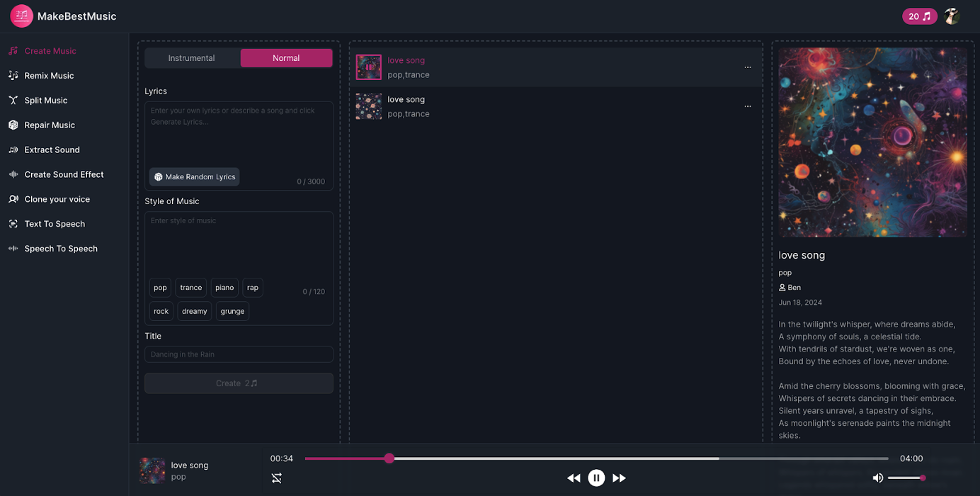The width and height of the screenshot is (980, 496).
Task: Click the volume slider
Action: pyautogui.click(x=906, y=478)
